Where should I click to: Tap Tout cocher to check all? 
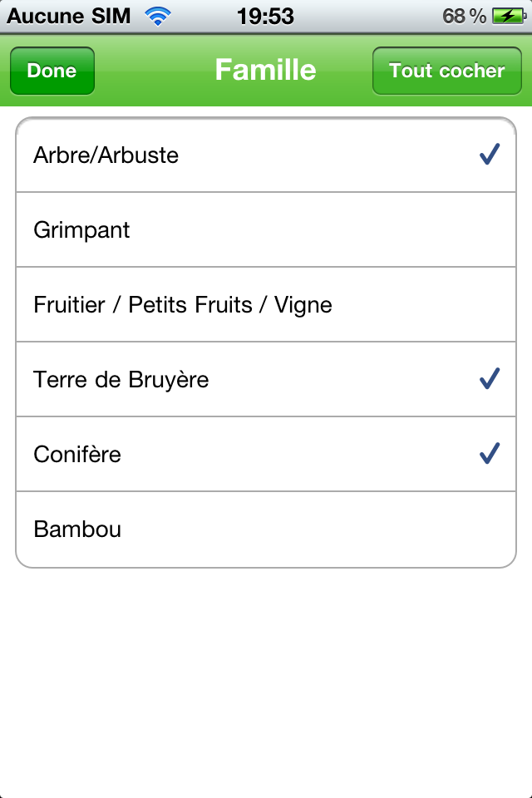(447, 71)
